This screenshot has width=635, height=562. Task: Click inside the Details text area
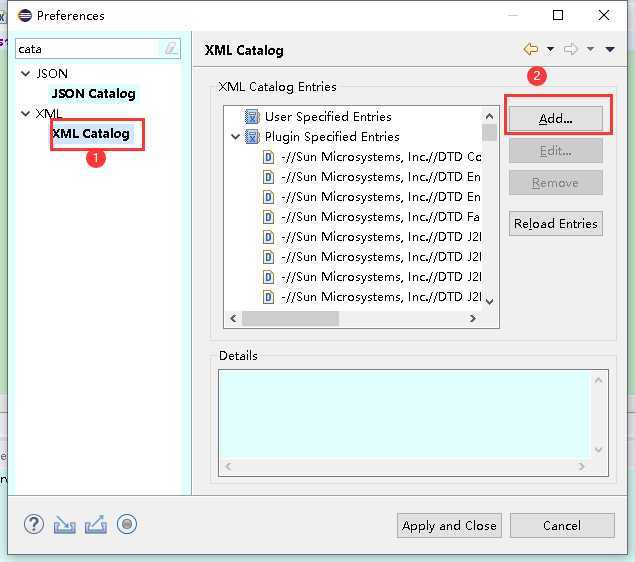coord(404,415)
